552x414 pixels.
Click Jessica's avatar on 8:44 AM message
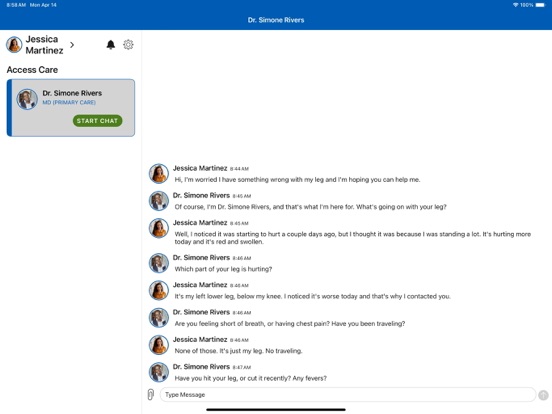[159, 174]
